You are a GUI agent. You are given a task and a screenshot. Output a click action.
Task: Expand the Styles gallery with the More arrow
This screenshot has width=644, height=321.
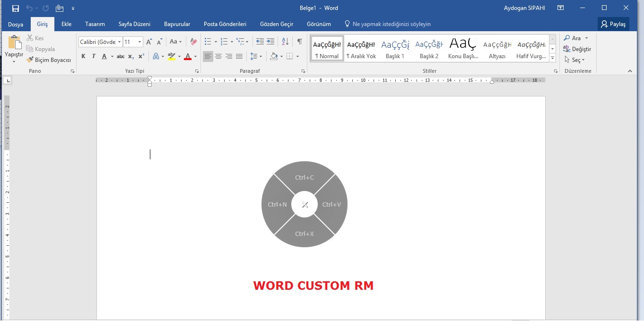click(x=552, y=58)
